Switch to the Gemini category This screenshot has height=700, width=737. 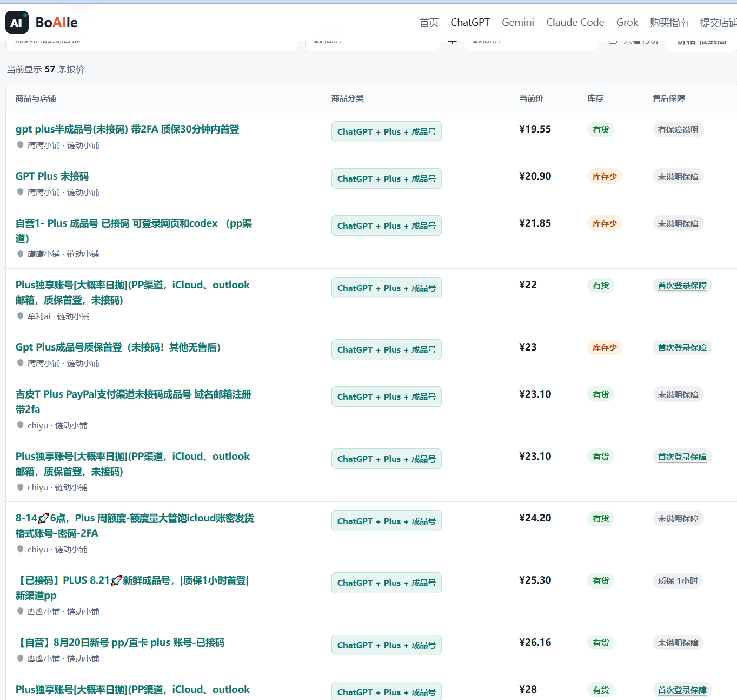pos(518,22)
